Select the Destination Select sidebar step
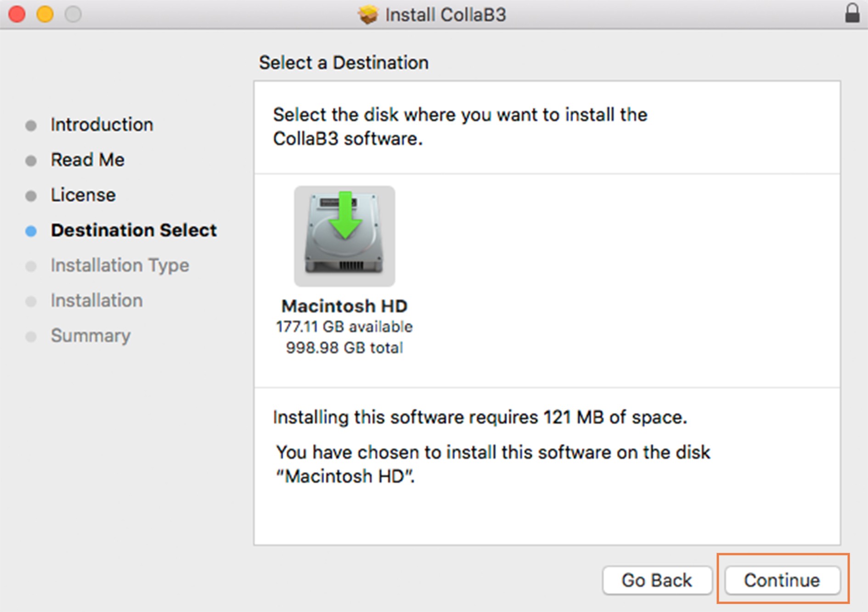868x612 pixels. coord(134,230)
